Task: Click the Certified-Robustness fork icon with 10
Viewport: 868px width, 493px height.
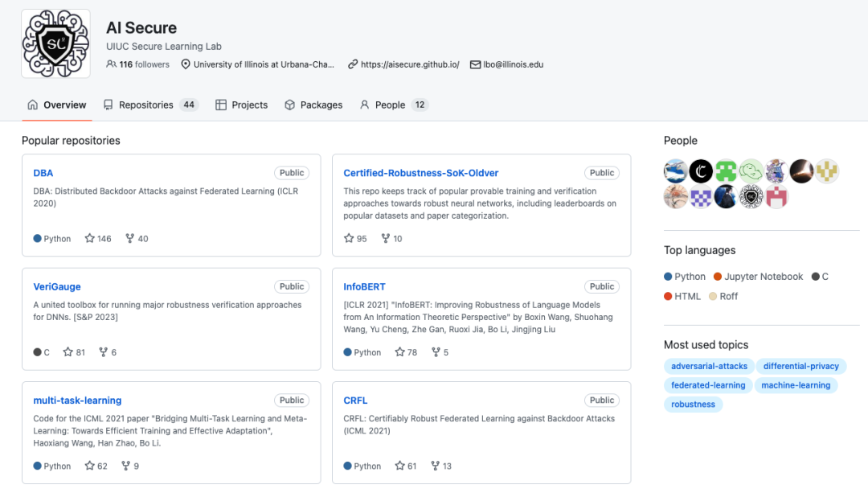Action: pos(385,238)
